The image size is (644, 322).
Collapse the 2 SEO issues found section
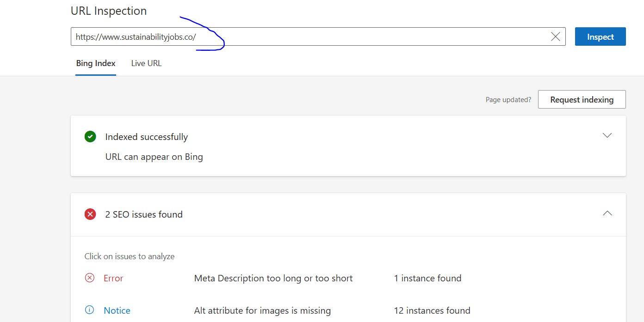607,213
